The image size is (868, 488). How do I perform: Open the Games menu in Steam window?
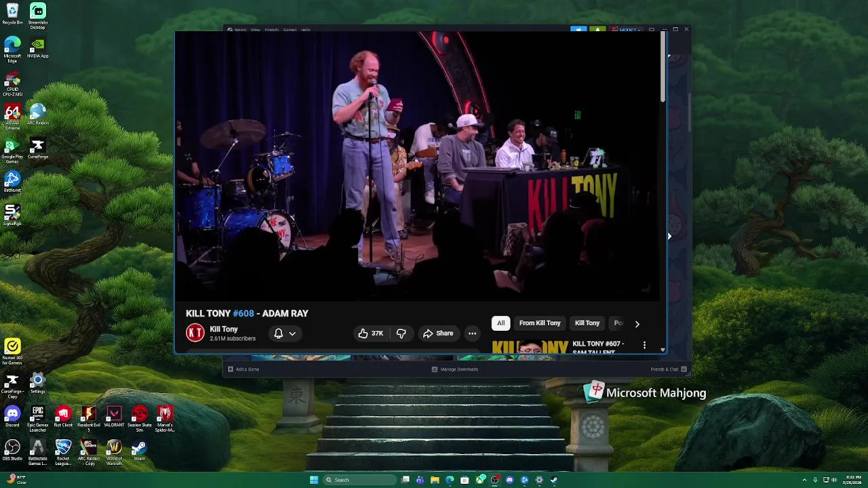pos(290,30)
